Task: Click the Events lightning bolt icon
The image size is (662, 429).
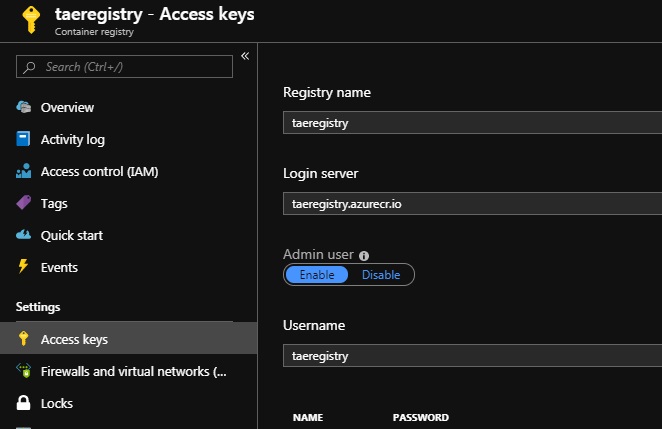Action: pos(23,266)
